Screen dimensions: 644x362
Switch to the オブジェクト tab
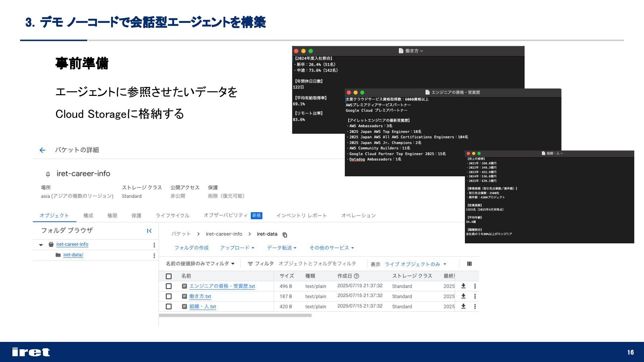54,216
